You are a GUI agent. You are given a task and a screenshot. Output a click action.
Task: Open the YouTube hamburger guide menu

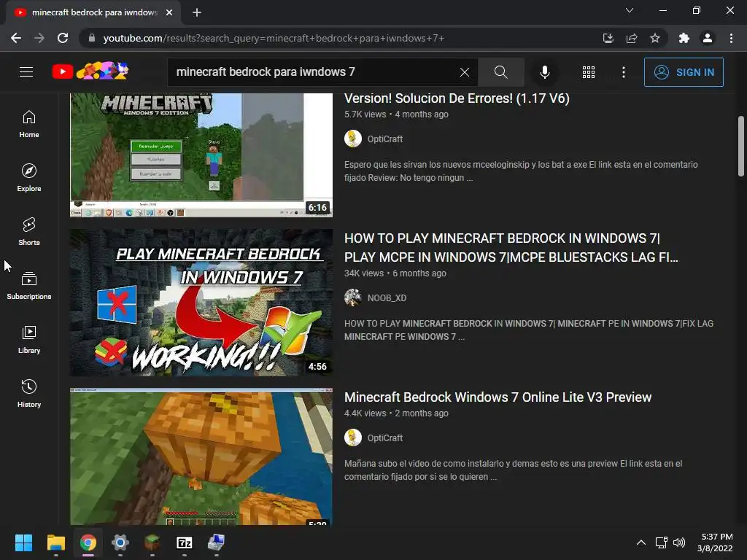(x=26, y=72)
